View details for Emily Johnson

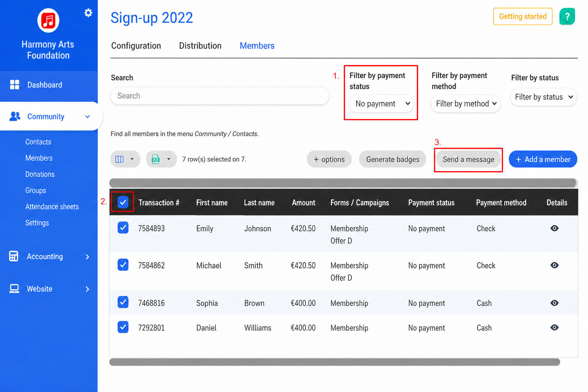coord(554,228)
